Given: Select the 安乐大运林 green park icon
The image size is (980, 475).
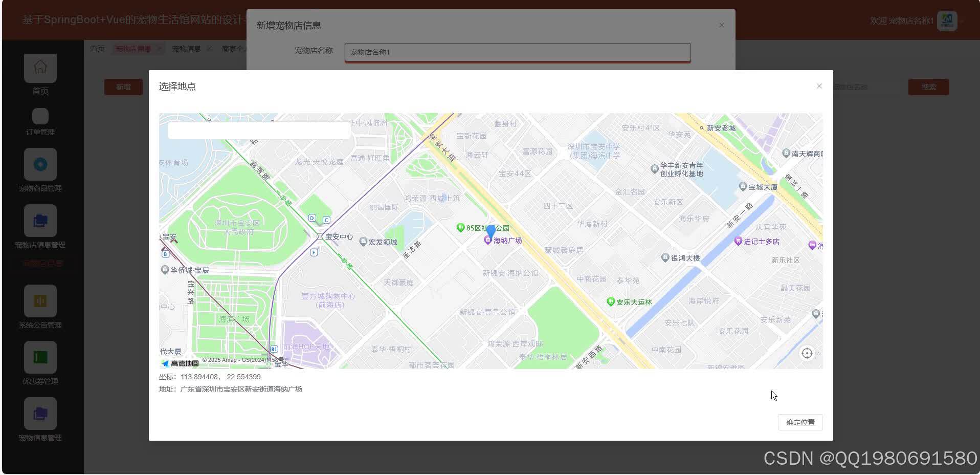Looking at the screenshot, I should click(610, 301).
